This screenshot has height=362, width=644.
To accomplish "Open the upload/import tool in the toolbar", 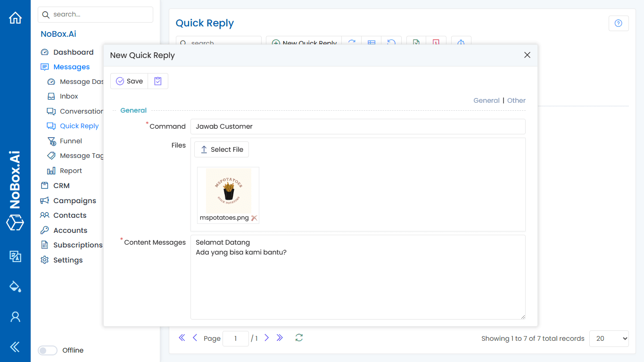I will click(461, 43).
